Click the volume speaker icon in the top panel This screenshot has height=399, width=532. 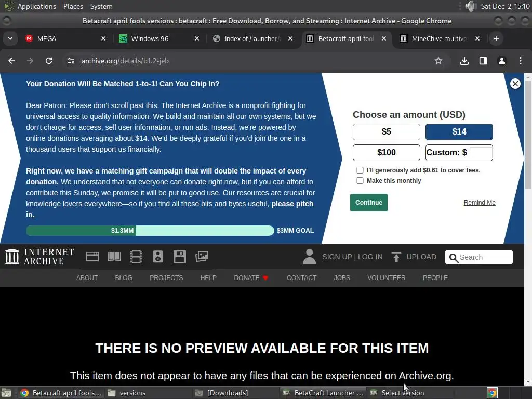[470, 6]
